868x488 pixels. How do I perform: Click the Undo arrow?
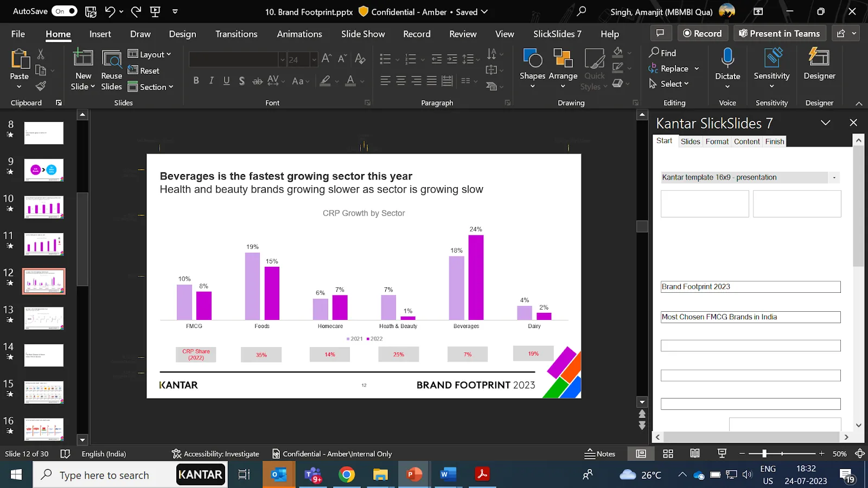[110, 11]
